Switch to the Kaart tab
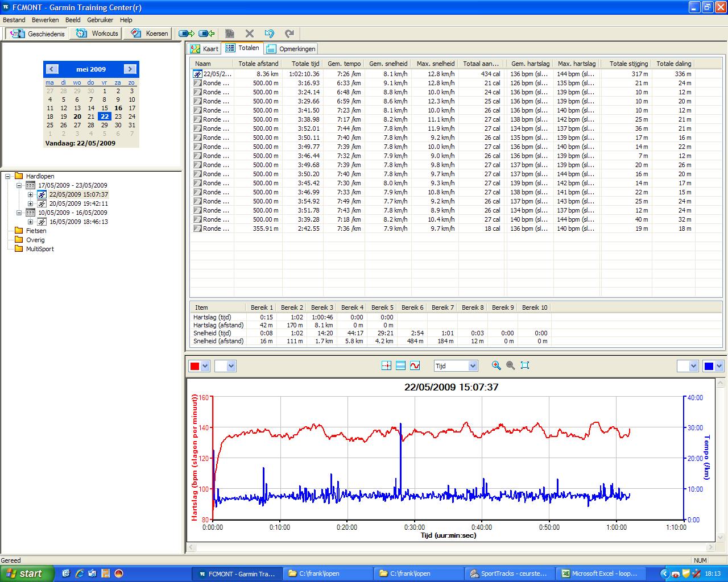 pos(204,49)
